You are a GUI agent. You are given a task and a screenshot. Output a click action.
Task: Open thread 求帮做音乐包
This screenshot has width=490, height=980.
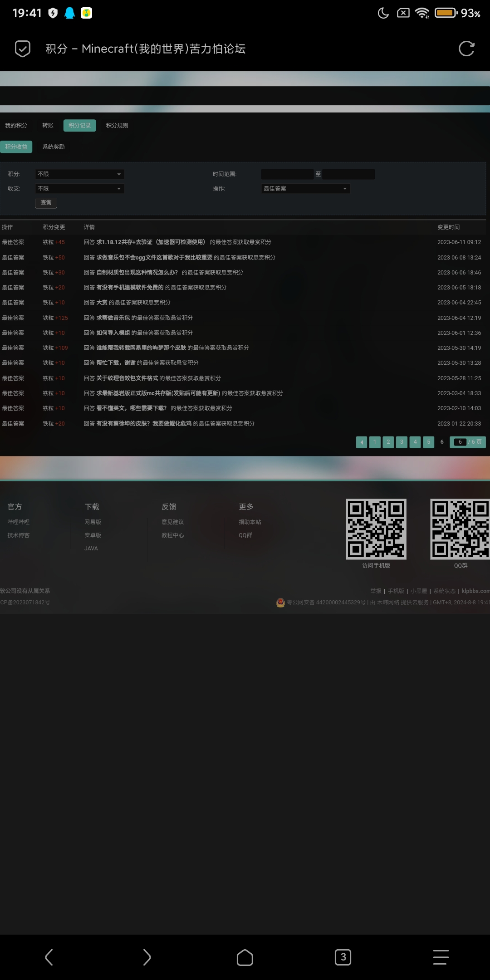(113, 318)
